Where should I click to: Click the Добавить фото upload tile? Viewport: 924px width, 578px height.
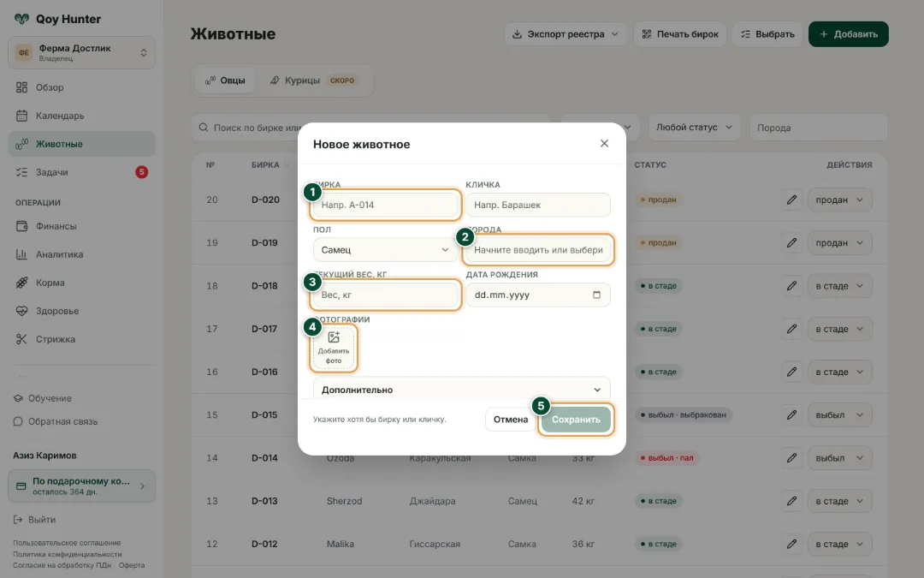[x=334, y=348]
